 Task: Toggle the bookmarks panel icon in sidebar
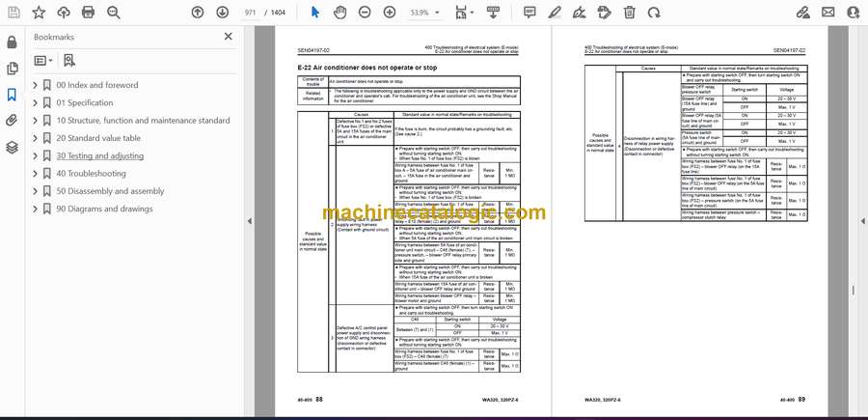click(x=12, y=95)
